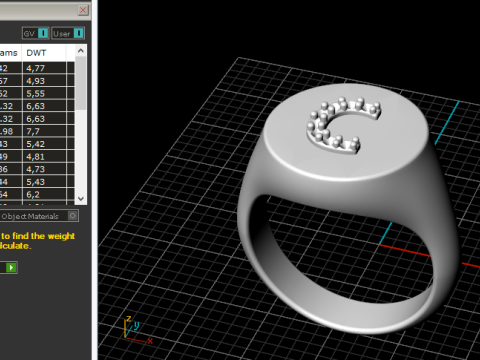Close the weight panel with the X
This screenshot has height=360, width=480.
pyautogui.click(x=83, y=10)
